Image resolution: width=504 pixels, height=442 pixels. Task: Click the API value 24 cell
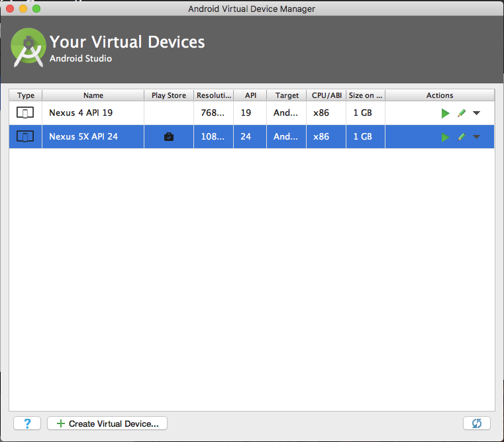tap(250, 136)
